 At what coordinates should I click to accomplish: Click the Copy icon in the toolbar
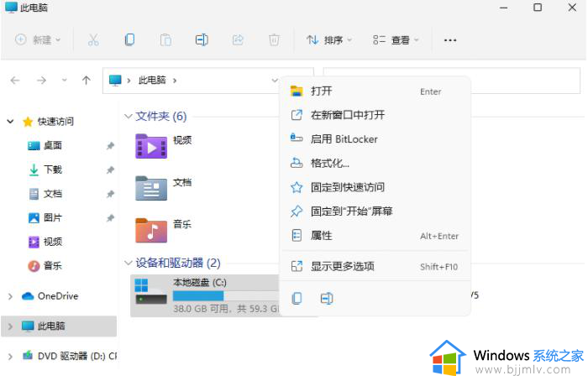point(129,39)
